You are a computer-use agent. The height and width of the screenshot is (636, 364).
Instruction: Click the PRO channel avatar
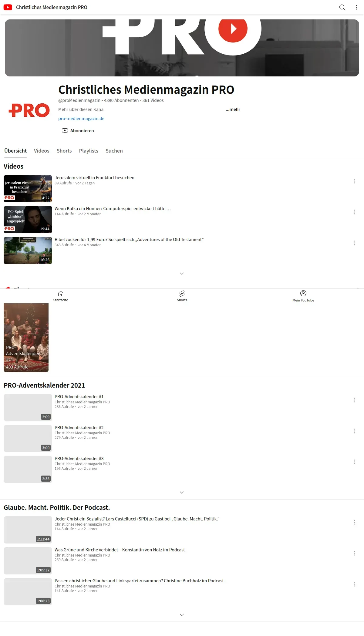(x=29, y=110)
